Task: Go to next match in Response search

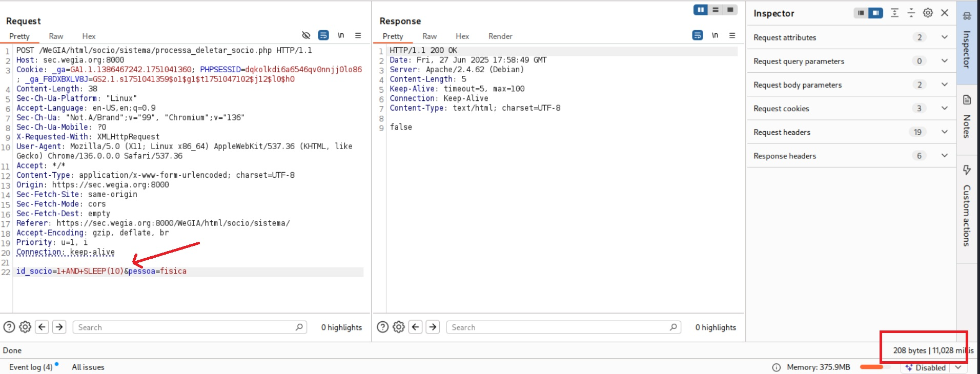Action: point(433,327)
